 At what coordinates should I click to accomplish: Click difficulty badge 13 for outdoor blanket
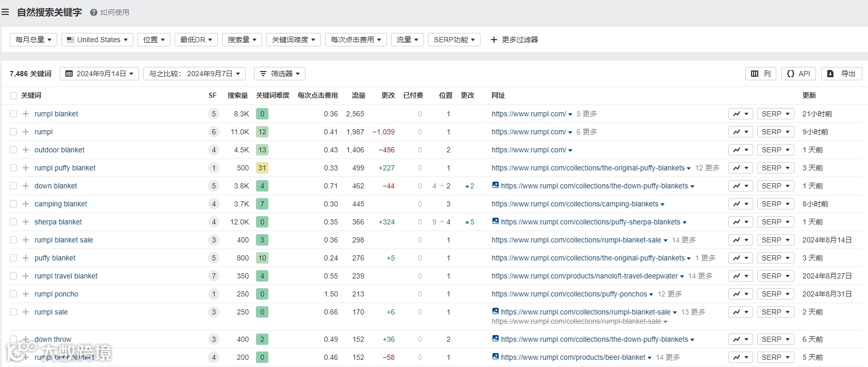click(262, 150)
